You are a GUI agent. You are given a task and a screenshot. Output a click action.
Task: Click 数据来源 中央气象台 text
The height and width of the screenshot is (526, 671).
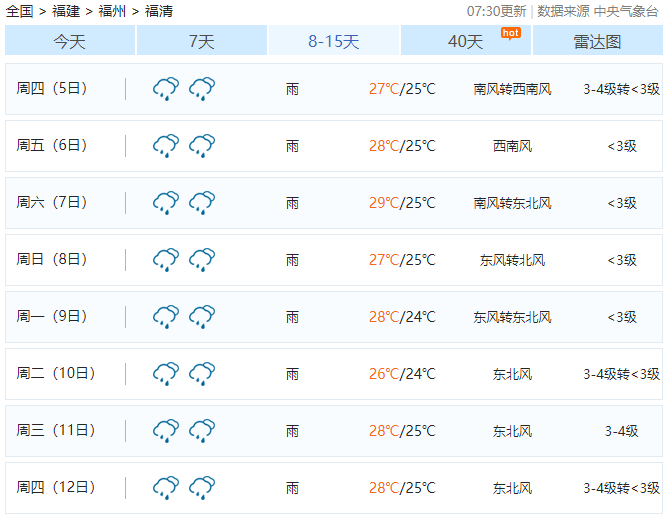click(x=597, y=11)
